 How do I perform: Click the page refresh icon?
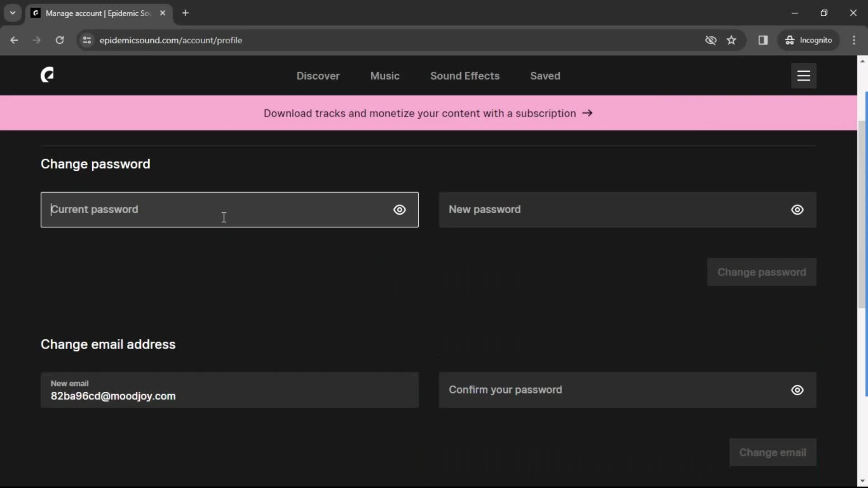(x=59, y=40)
